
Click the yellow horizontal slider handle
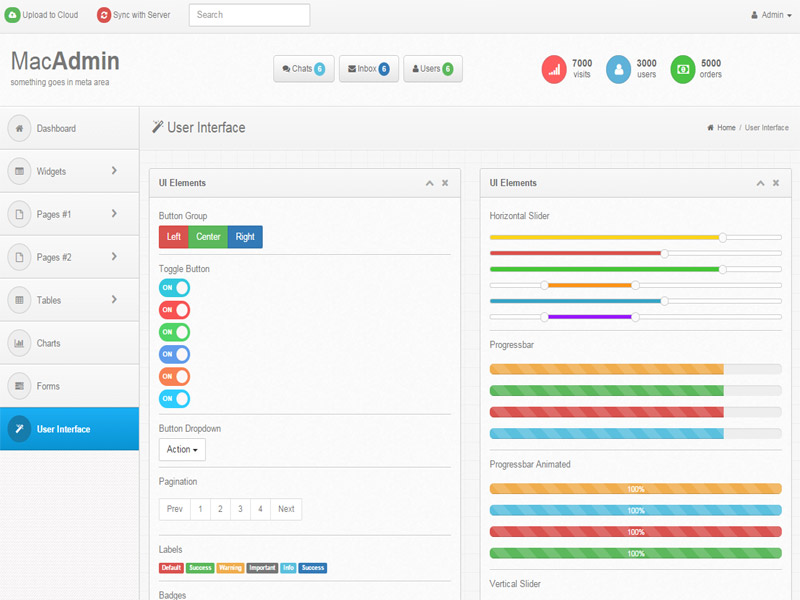[x=723, y=237]
